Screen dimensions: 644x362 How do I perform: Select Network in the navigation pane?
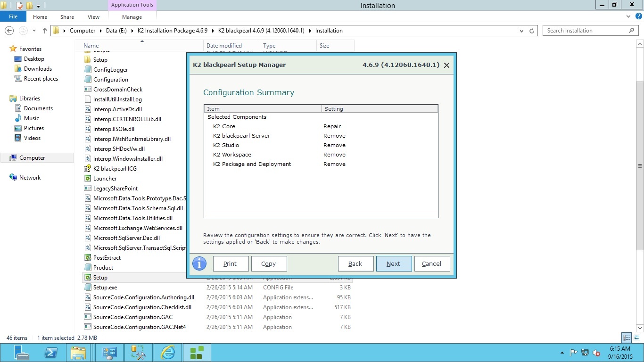tap(30, 178)
